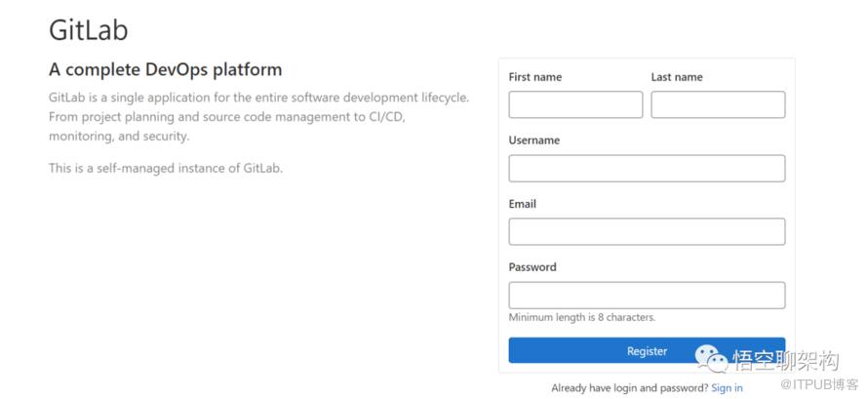Image resolution: width=868 pixels, height=399 pixels.
Task: Click the 'A complete DevOps platform' heading
Action: click(x=166, y=69)
